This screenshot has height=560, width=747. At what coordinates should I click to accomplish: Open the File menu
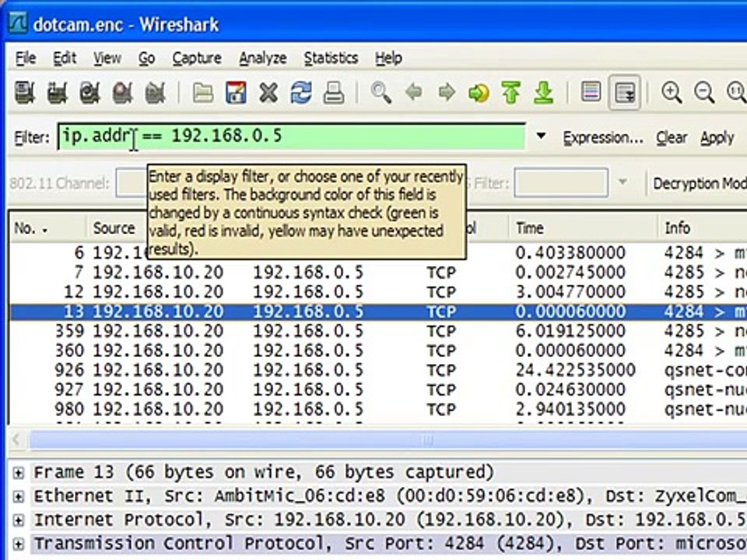25,58
